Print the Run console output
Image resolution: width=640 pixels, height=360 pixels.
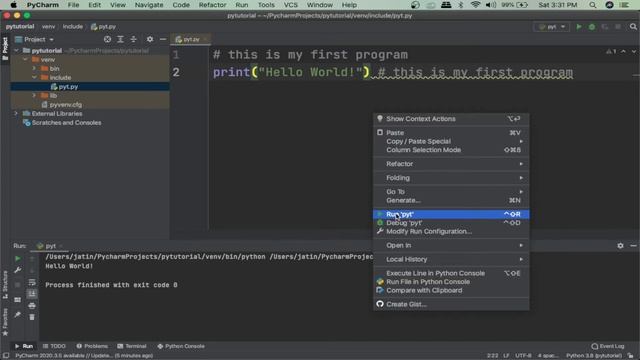(x=32, y=305)
